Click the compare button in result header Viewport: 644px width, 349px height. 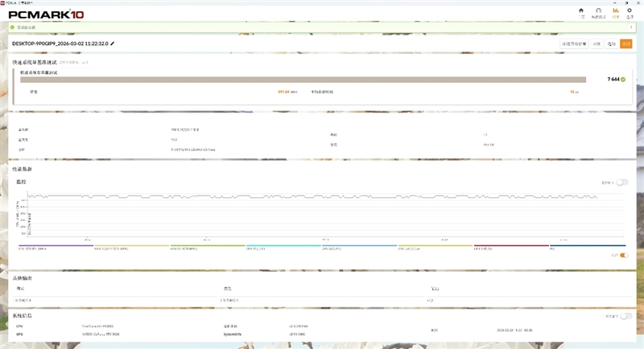(597, 43)
